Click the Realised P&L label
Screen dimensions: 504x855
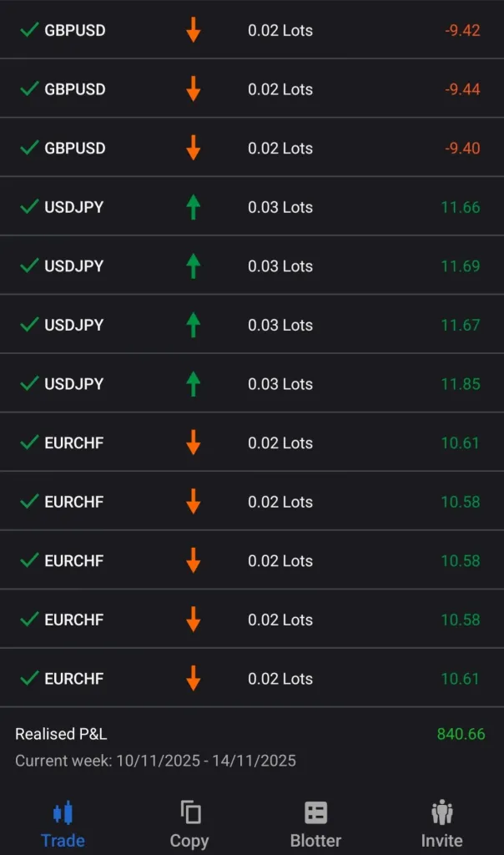pyautogui.click(x=61, y=735)
